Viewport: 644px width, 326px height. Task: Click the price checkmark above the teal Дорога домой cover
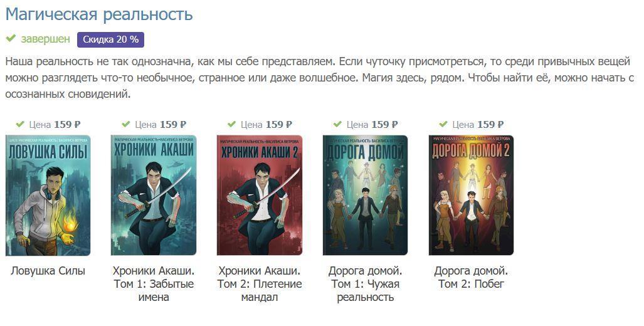337,124
